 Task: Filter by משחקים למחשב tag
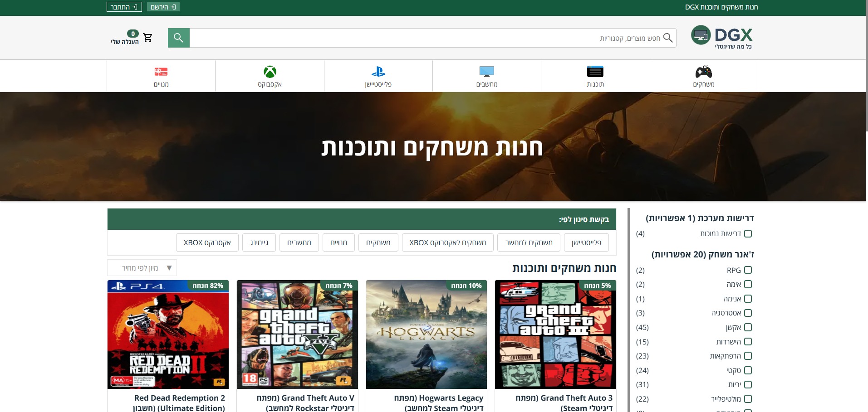pos(529,242)
